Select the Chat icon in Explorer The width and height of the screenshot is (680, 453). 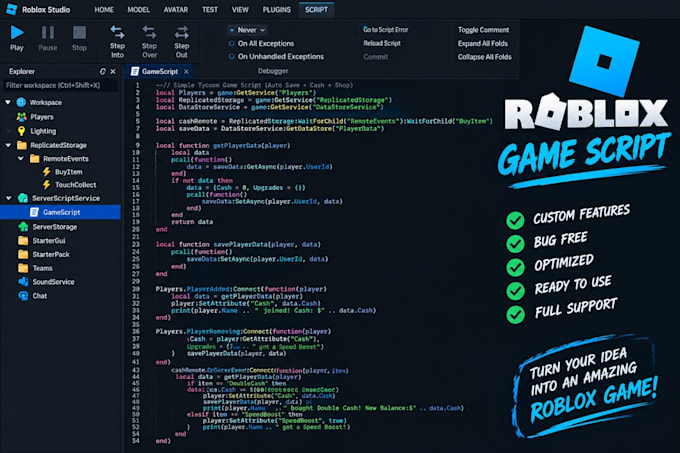(x=23, y=296)
